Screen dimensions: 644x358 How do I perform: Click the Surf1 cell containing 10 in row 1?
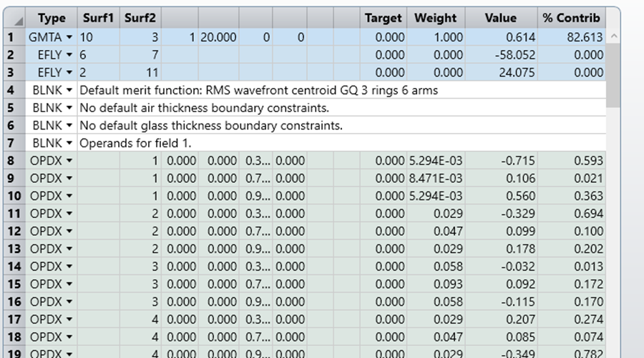click(x=98, y=37)
